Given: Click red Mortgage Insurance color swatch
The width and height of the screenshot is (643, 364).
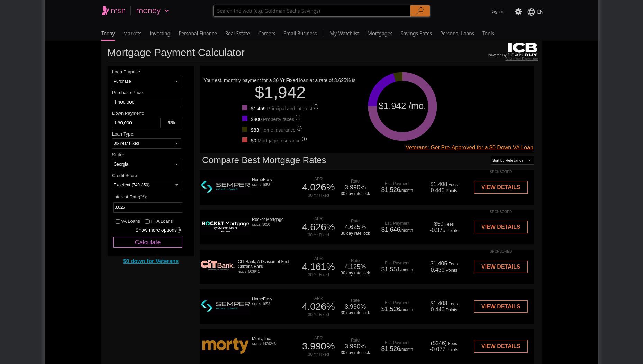Looking at the screenshot, I should (245, 140).
